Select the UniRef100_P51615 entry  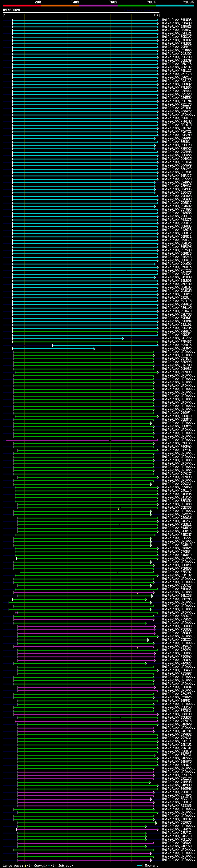click(x=177, y=125)
